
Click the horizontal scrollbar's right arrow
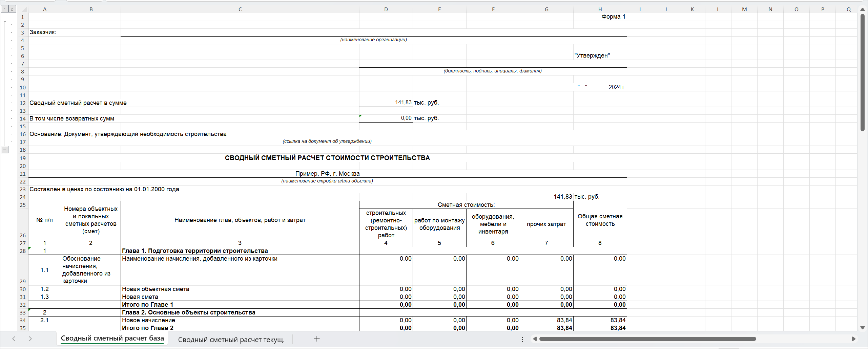[853, 339]
